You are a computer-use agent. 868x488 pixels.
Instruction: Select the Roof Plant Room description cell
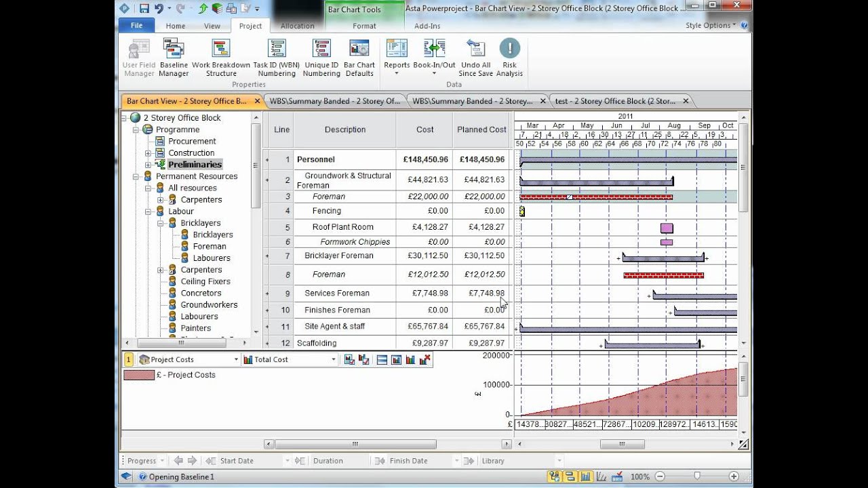[345, 227]
